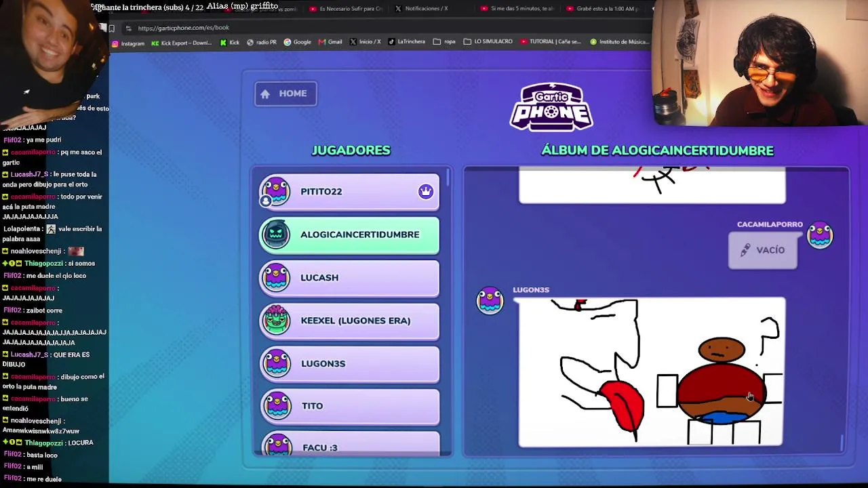The width and height of the screenshot is (868, 488).
Task: Click the VACÍO speech bubble from CACAMILAPORRO
Action: [763, 250]
